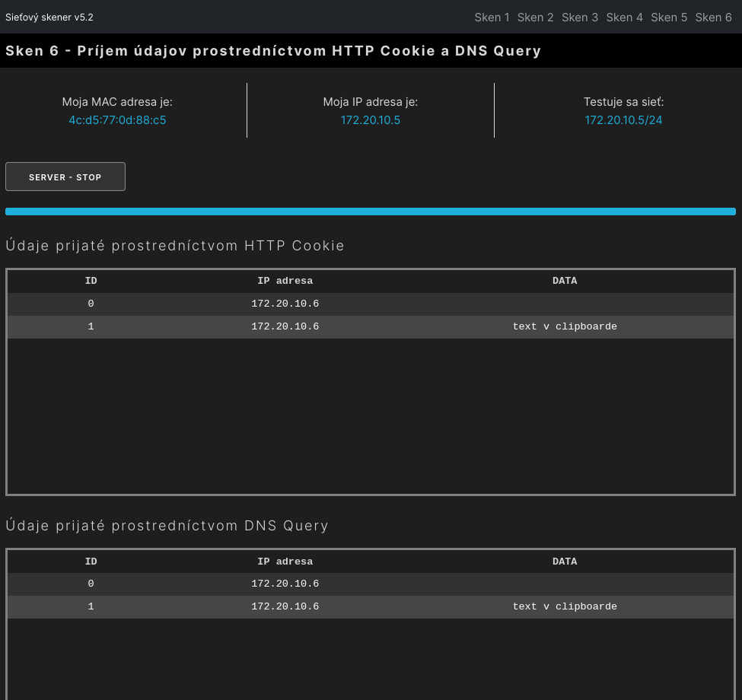Click 'text v clipboarde' in HTTP Cookie table
This screenshot has width=742, height=700.
click(x=565, y=326)
